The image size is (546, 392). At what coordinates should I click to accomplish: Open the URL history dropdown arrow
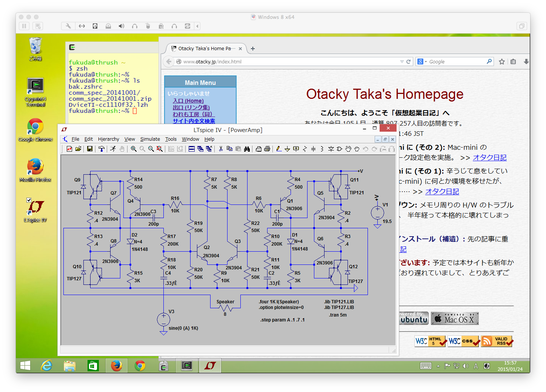402,61
